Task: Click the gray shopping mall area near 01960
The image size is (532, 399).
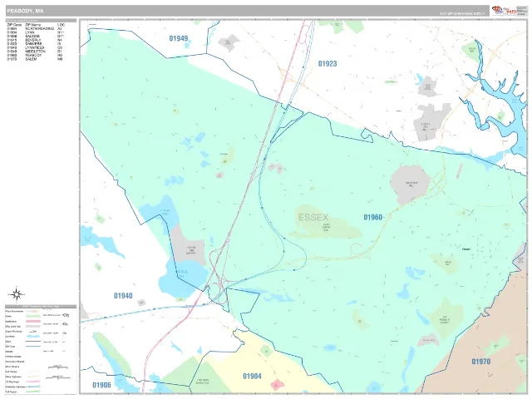Action: coord(410,185)
